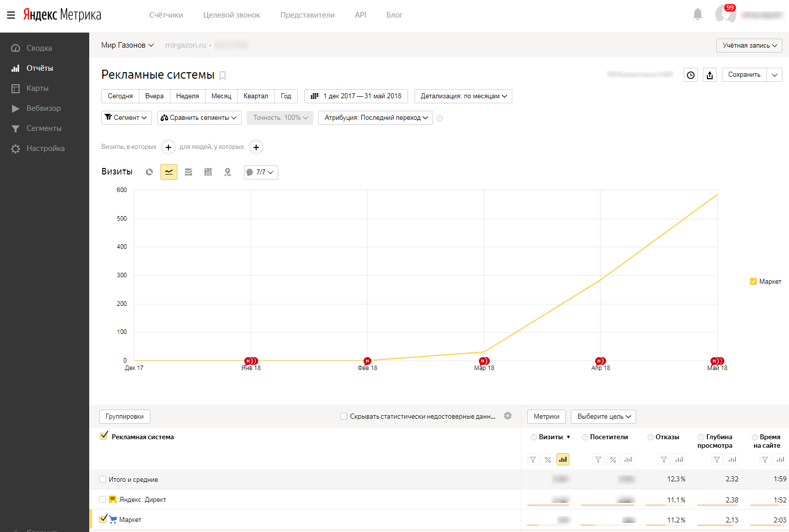Open Детализация: по месяцам dropdown
Viewport: 789px width, 532px height.
click(463, 96)
